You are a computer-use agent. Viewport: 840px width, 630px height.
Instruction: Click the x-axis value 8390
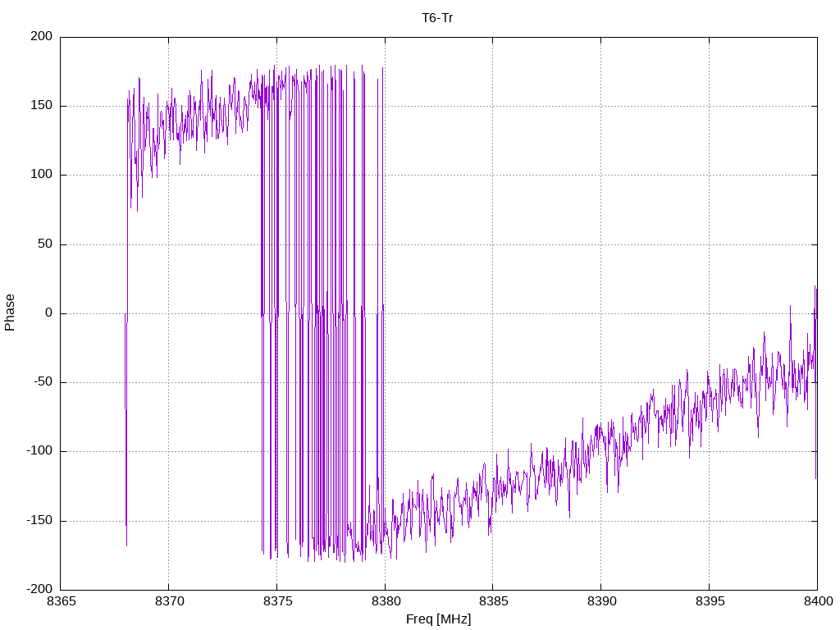(601, 601)
